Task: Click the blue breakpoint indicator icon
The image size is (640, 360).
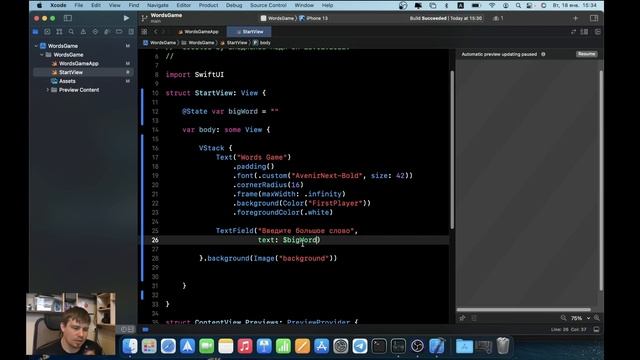Action: pyautogui.click(x=145, y=329)
